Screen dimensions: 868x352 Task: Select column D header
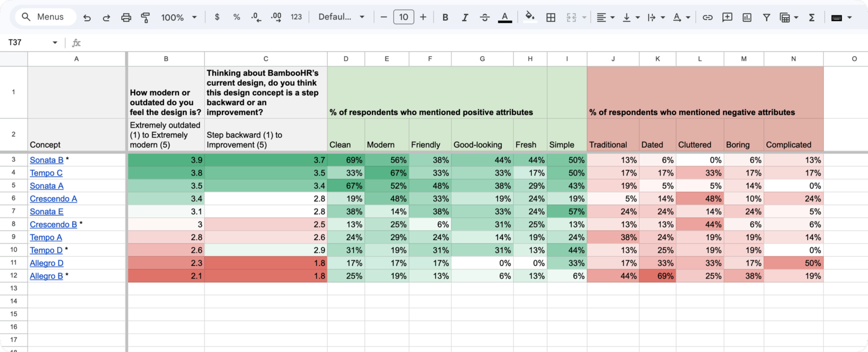pos(346,59)
